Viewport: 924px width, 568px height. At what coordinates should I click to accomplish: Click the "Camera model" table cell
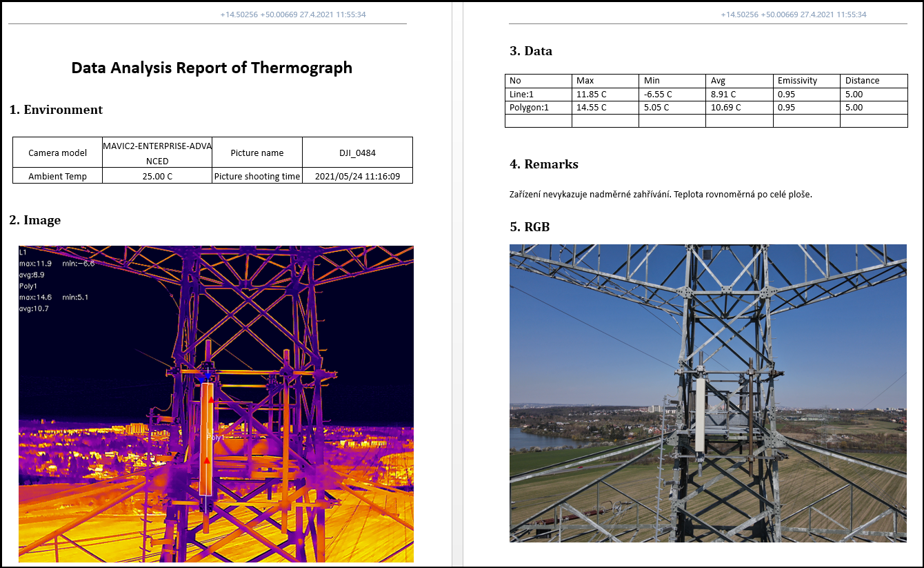(58, 153)
